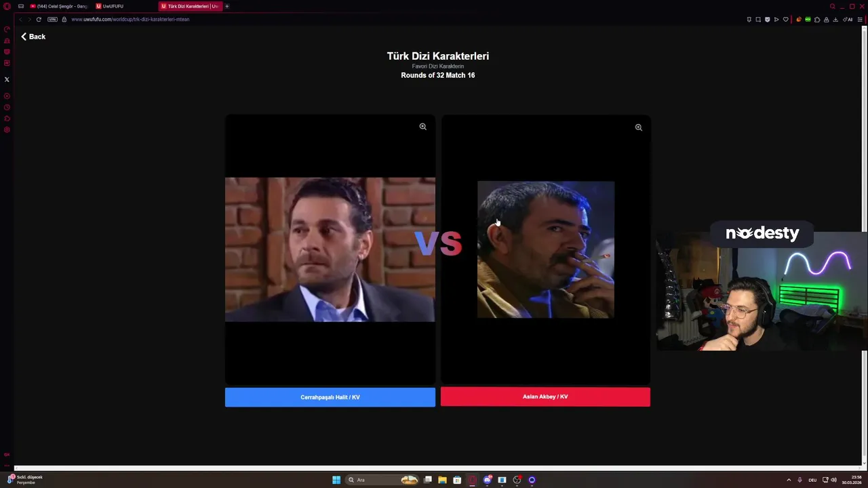View site security lock info

(x=64, y=19)
